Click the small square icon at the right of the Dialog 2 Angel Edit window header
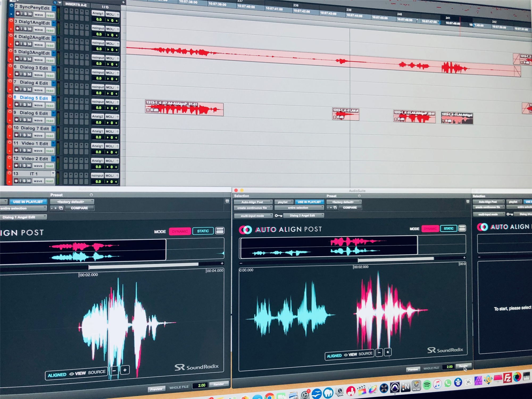This screenshot has height=399, width=532. coord(468,202)
